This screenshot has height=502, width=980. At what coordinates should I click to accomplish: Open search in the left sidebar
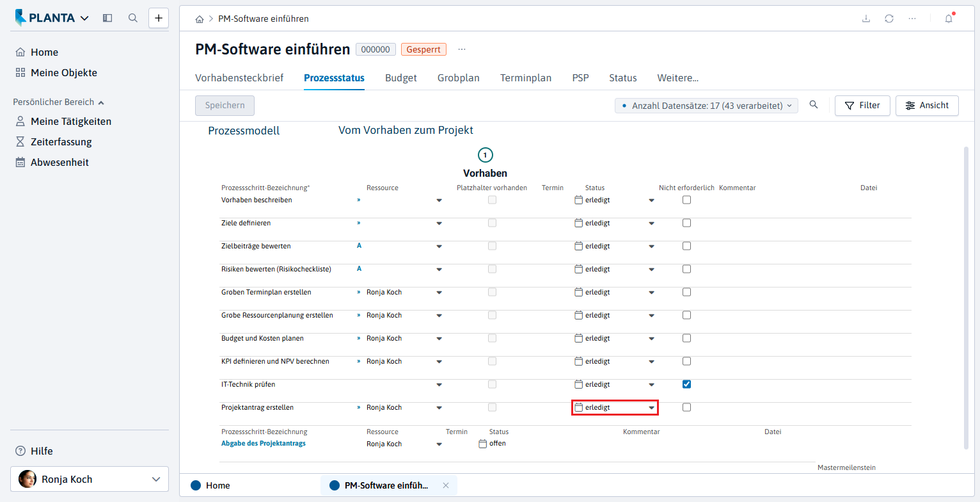[x=133, y=18]
